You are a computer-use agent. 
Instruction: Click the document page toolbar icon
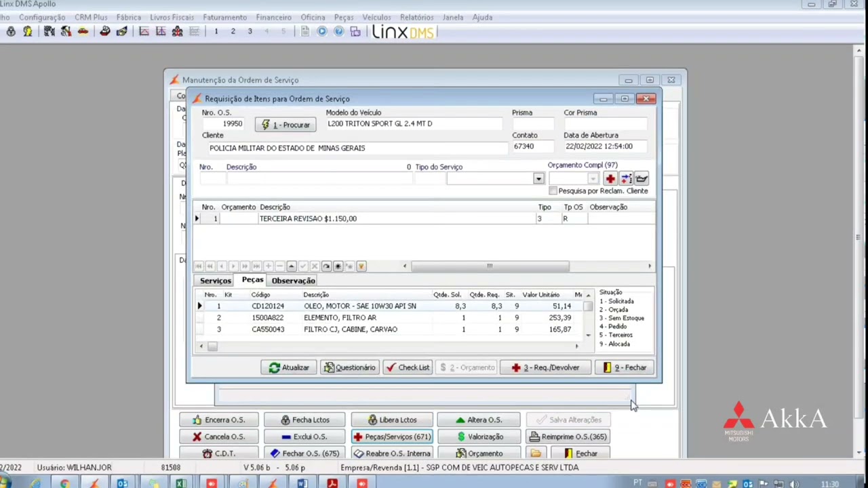[x=305, y=31]
